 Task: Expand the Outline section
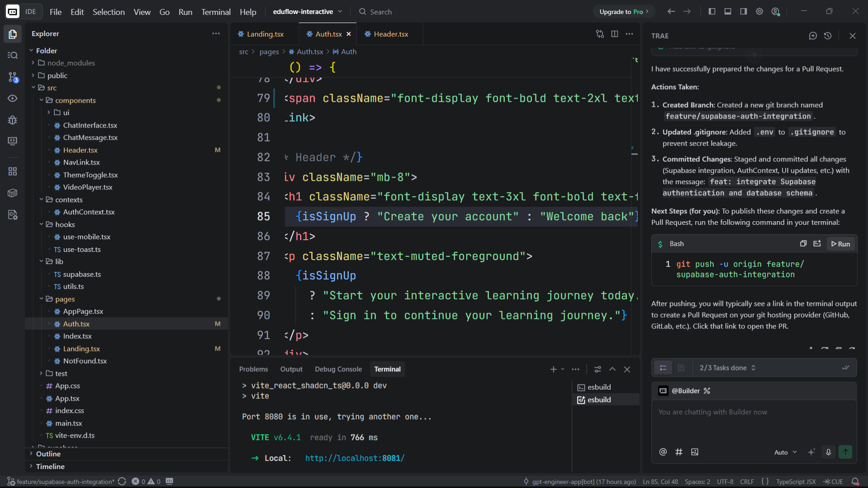[x=48, y=454]
